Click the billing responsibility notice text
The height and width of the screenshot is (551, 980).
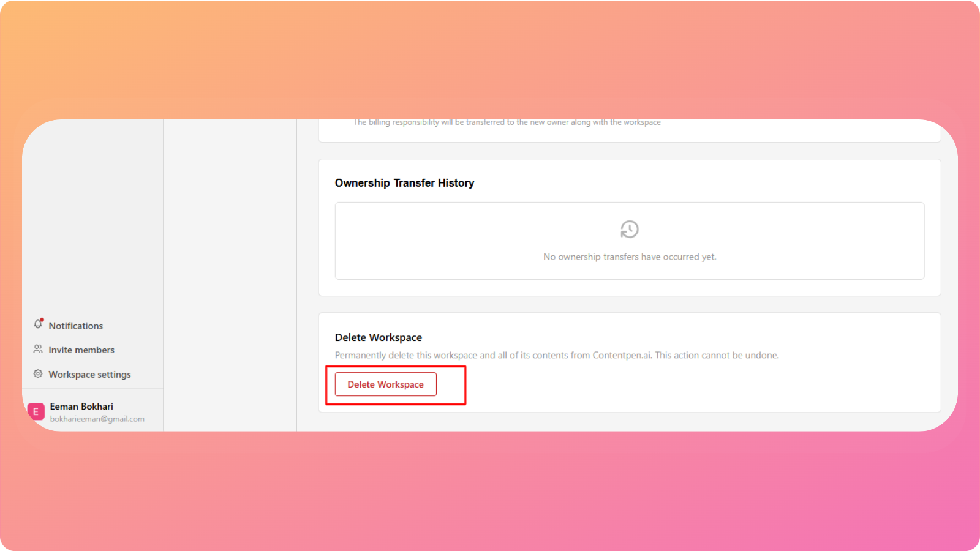coord(507,123)
